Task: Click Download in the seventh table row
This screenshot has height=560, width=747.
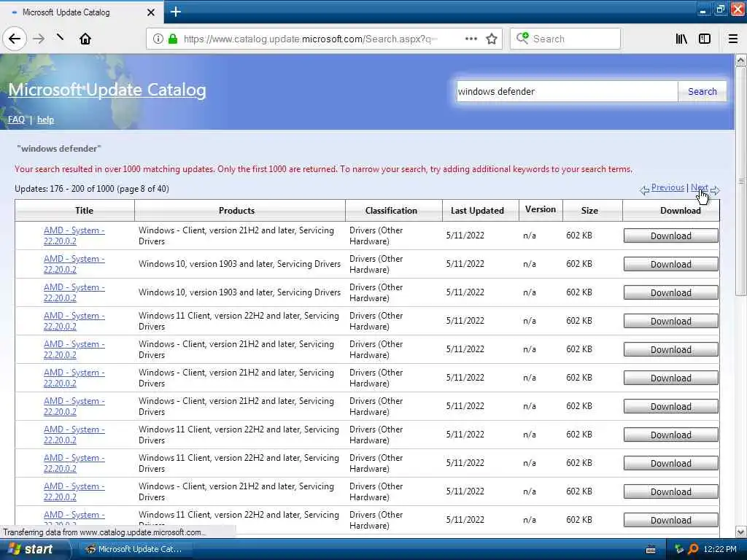Action: tap(671, 406)
